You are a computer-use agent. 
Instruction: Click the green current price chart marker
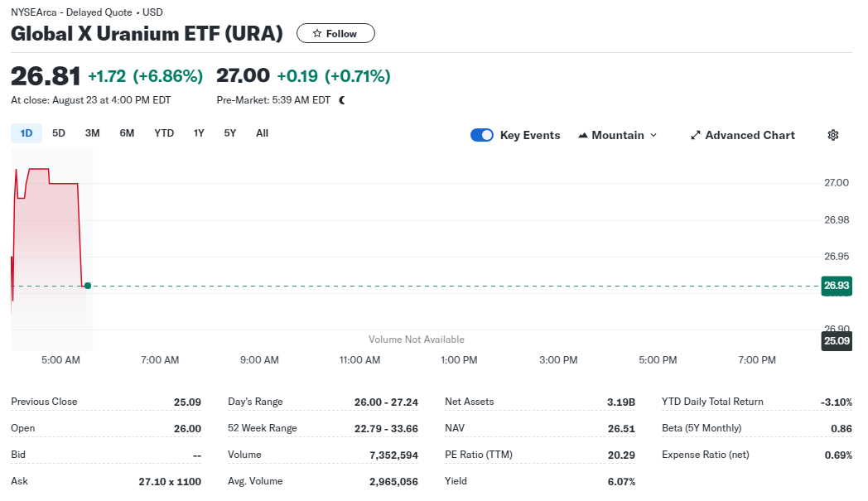pyautogui.click(x=88, y=286)
